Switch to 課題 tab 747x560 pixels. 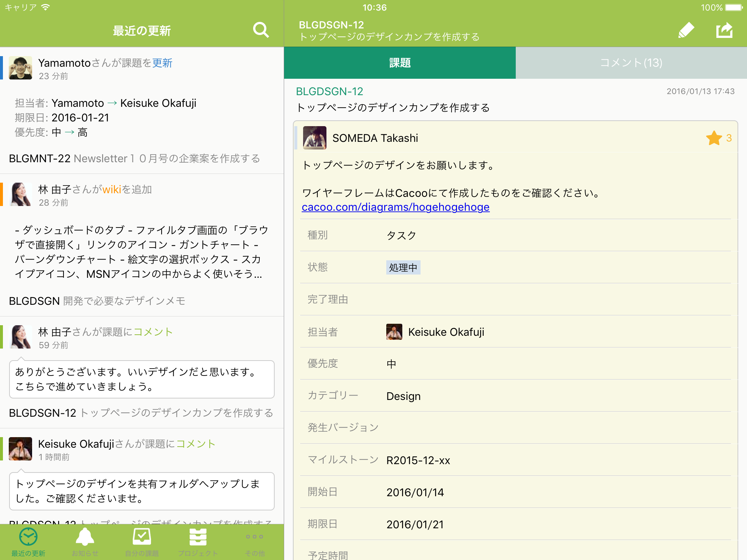pyautogui.click(x=400, y=63)
